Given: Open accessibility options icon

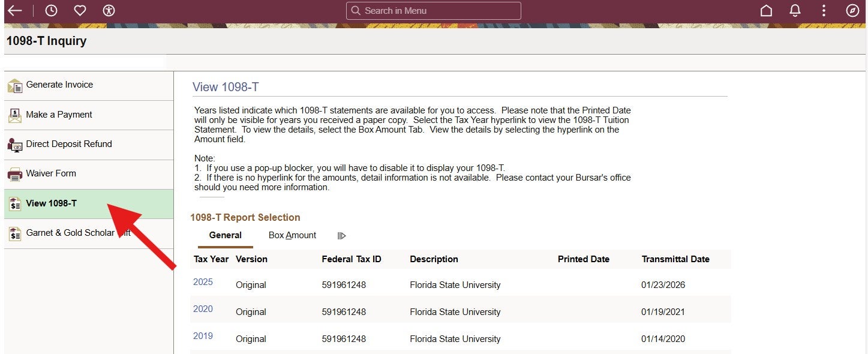Looking at the screenshot, I should [x=109, y=11].
